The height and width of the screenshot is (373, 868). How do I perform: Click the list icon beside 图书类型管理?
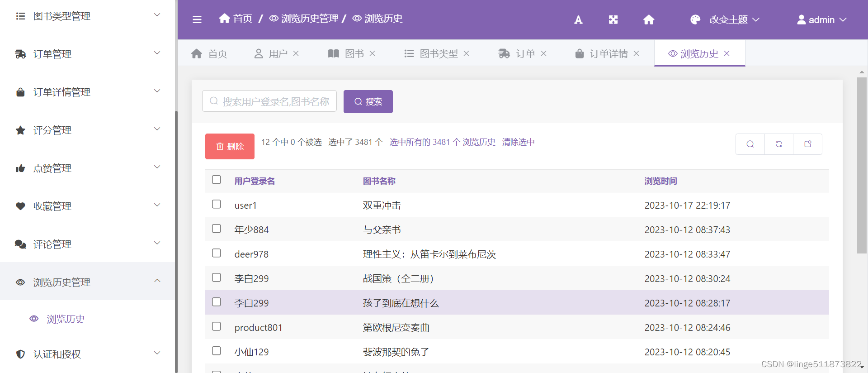pyautogui.click(x=20, y=16)
